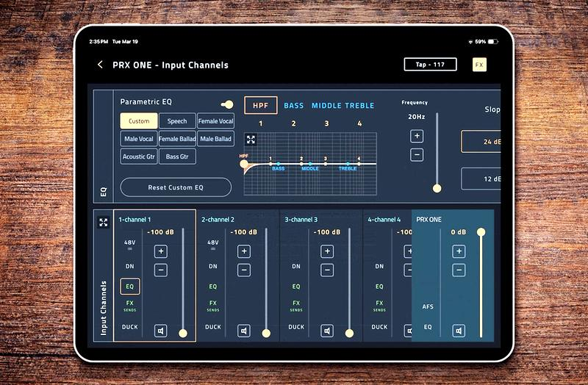This screenshot has height=385, width=588.
Task: Toggle DUCK on channel 3
Action: [x=296, y=327]
